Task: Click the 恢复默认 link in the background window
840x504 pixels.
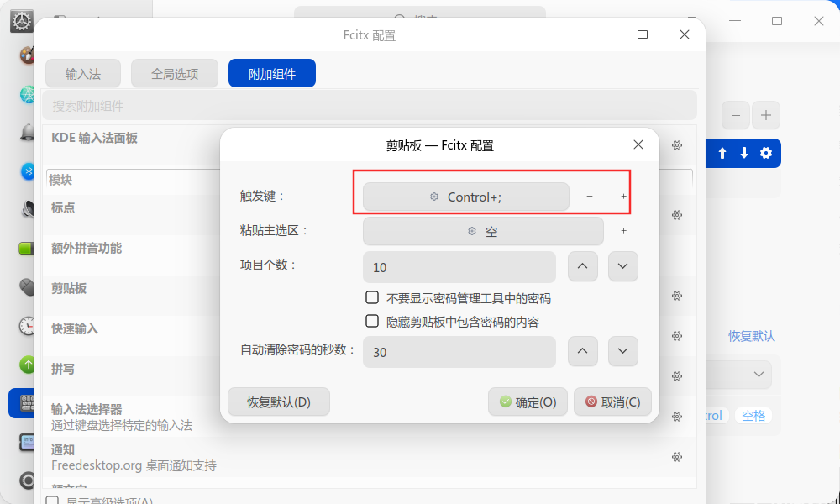Action: (752, 336)
